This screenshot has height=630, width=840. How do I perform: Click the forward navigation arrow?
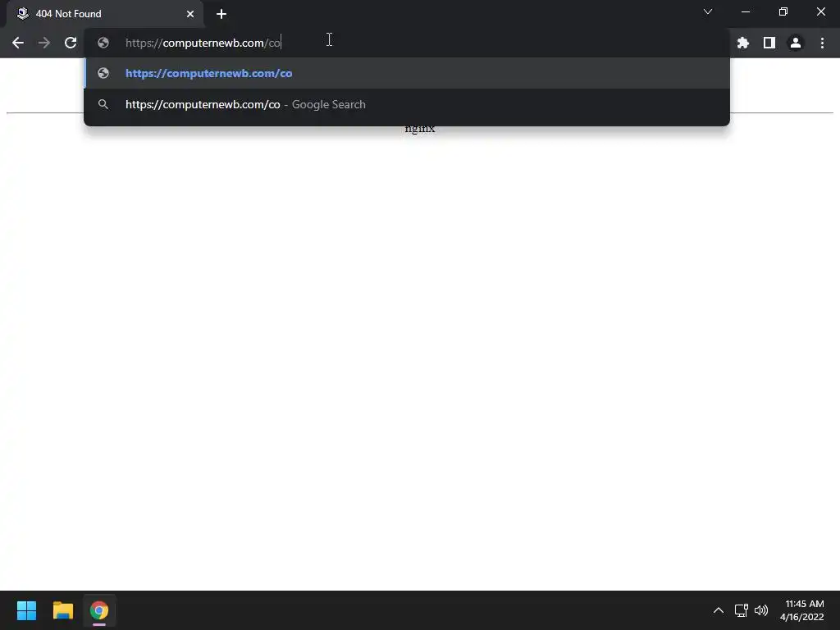click(x=44, y=43)
